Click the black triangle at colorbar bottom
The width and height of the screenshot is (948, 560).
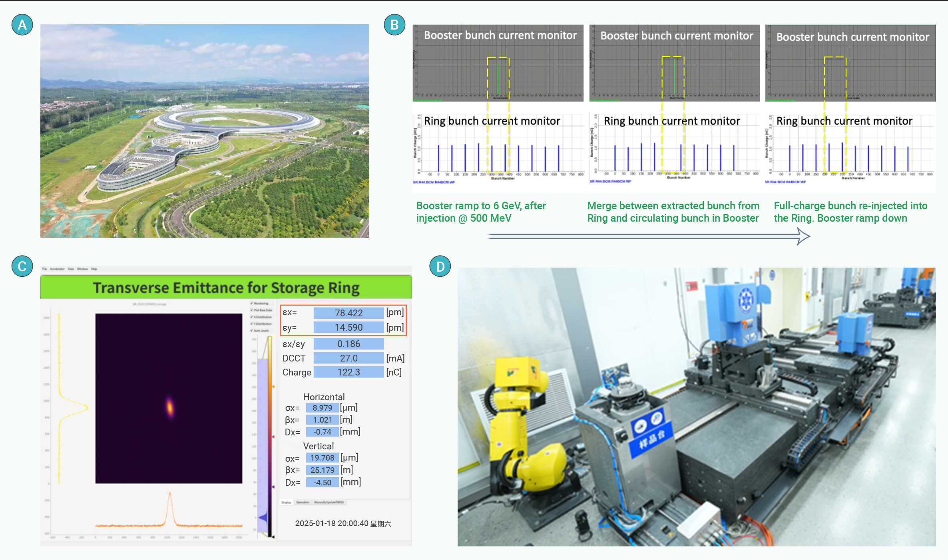click(x=273, y=537)
